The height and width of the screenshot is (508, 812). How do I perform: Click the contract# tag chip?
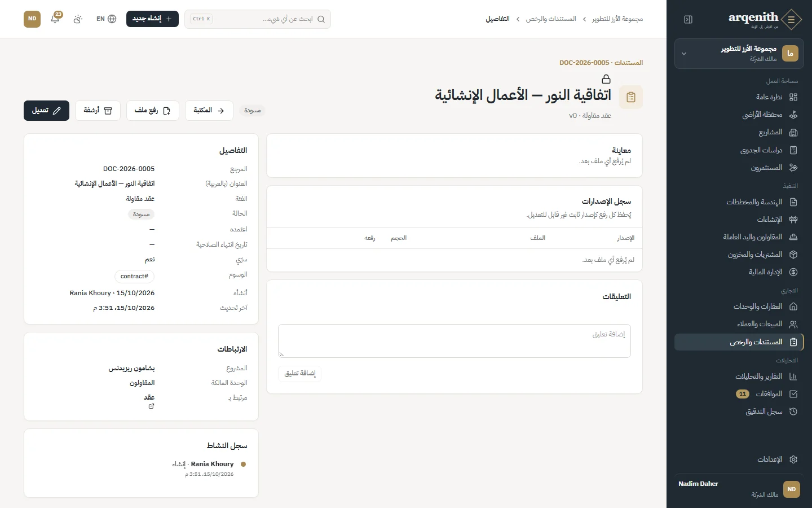click(135, 277)
